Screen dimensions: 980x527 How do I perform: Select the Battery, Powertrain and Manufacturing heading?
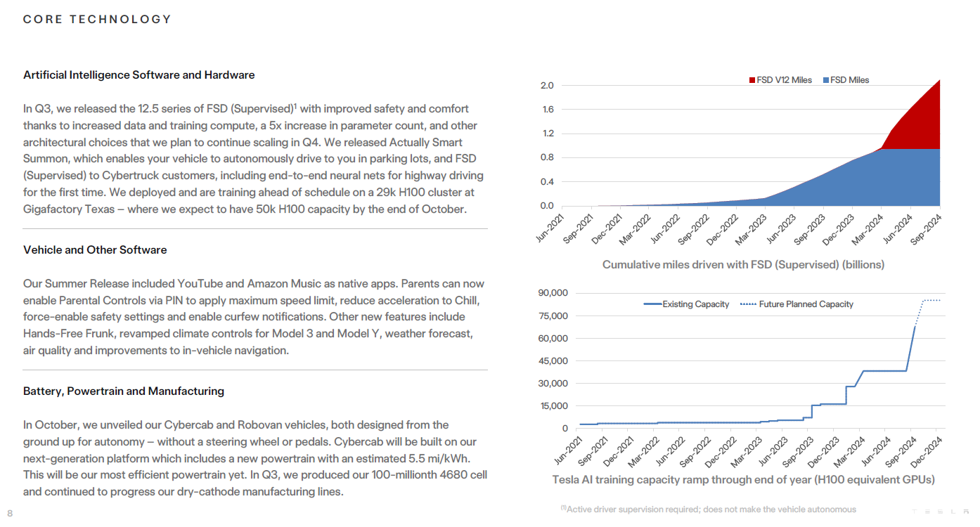(x=124, y=391)
